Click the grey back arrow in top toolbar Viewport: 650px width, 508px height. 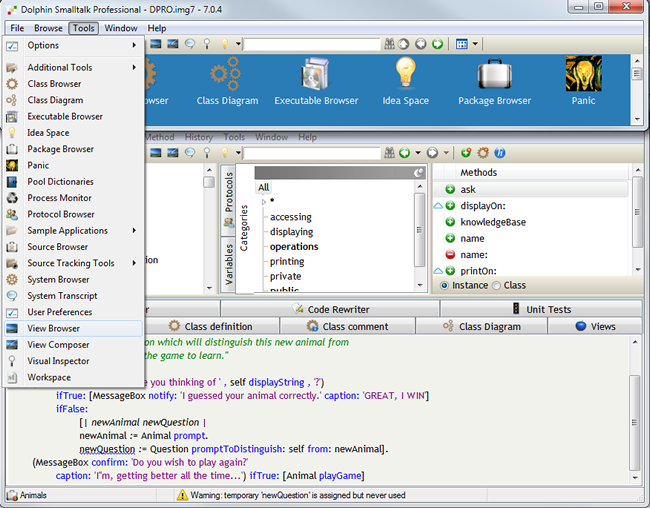coord(420,44)
